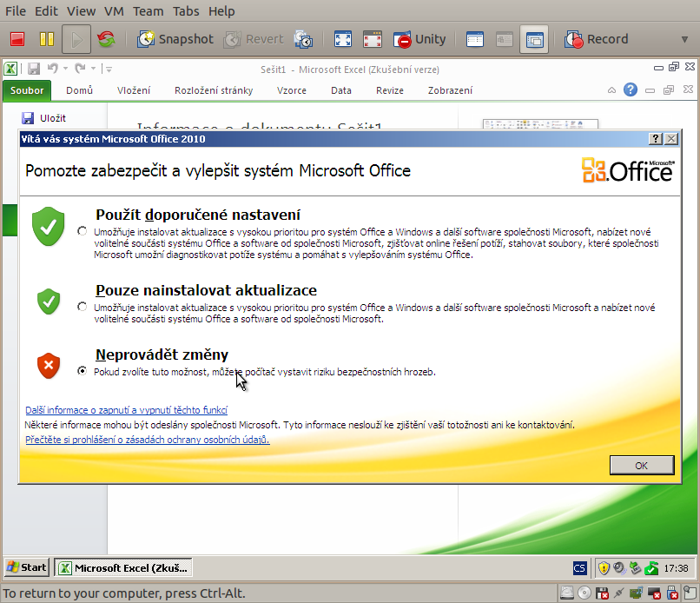Image resolution: width=700 pixels, height=603 pixels.
Task: Open the File menu
Action: click(16, 10)
